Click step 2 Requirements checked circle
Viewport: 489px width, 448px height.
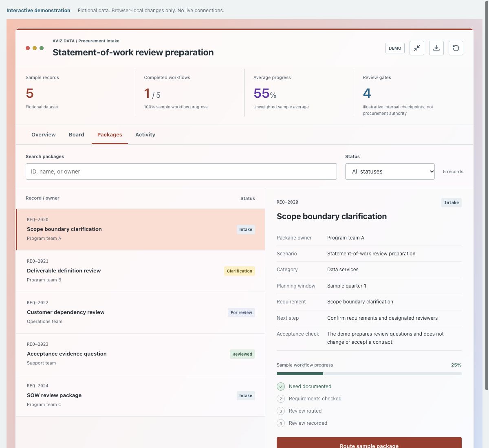coord(281,399)
